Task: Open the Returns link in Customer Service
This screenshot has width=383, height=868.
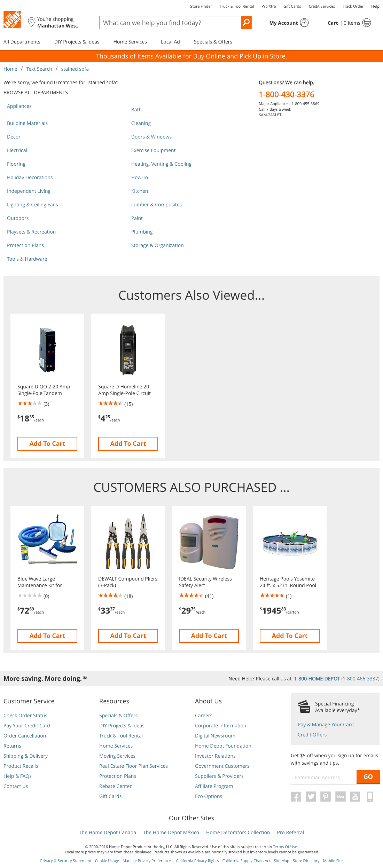Action: pyautogui.click(x=13, y=745)
